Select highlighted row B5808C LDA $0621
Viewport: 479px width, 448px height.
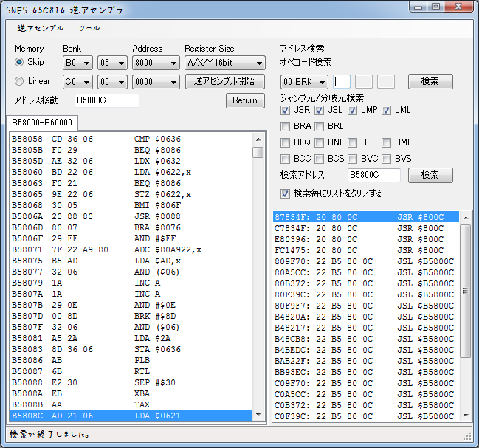tap(131, 416)
